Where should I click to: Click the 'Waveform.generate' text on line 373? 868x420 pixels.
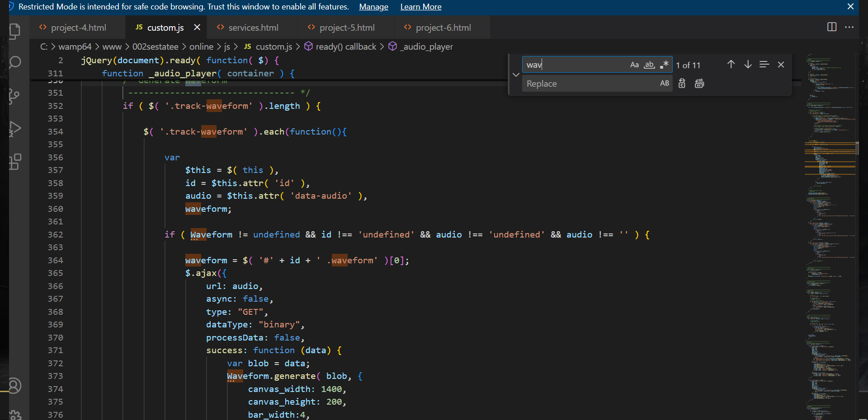coord(271,376)
